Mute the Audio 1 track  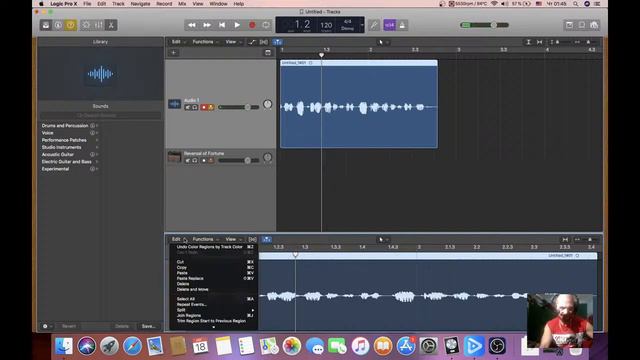pos(188,107)
